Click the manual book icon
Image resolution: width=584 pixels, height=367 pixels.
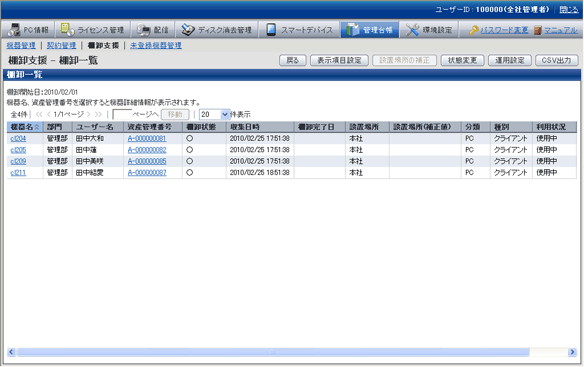pyautogui.click(x=537, y=30)
